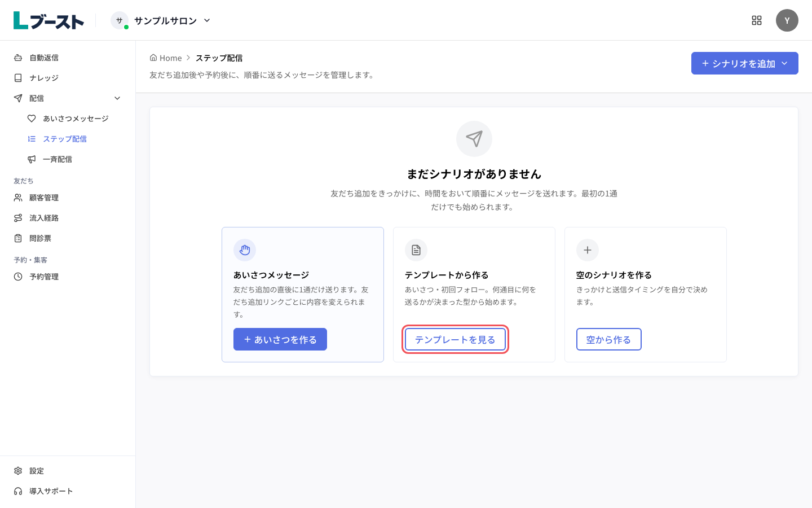Click the heart icon beside あいさつメッセージ
The image size is (812, 508).
[x=32, y=119]
